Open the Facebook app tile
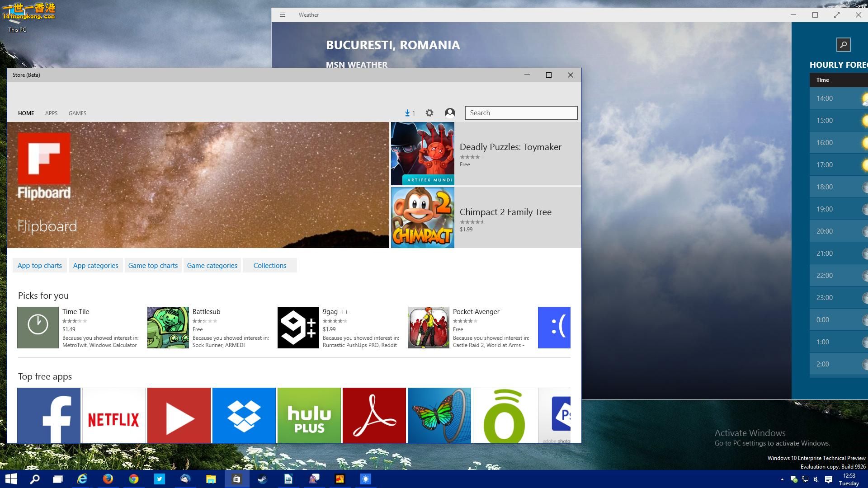Image resolution: width=868 pixels, height=488 pixels. coord(49,415)
